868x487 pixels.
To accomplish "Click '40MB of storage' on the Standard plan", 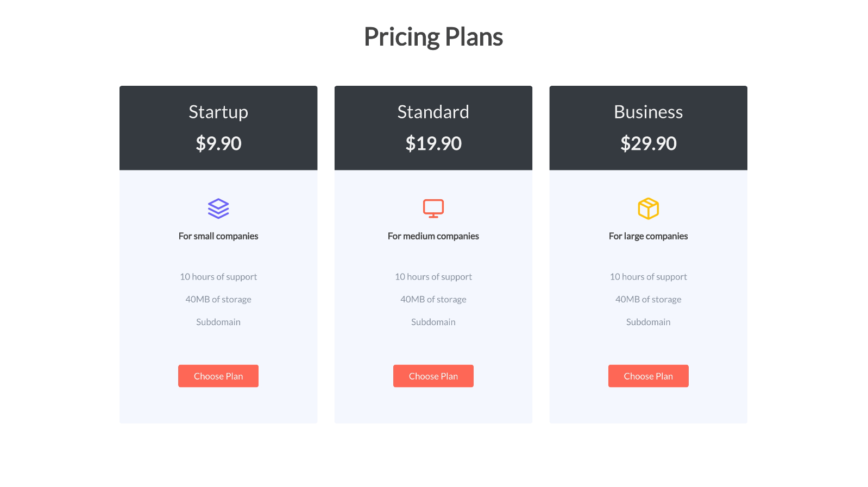I will [433, 299].
